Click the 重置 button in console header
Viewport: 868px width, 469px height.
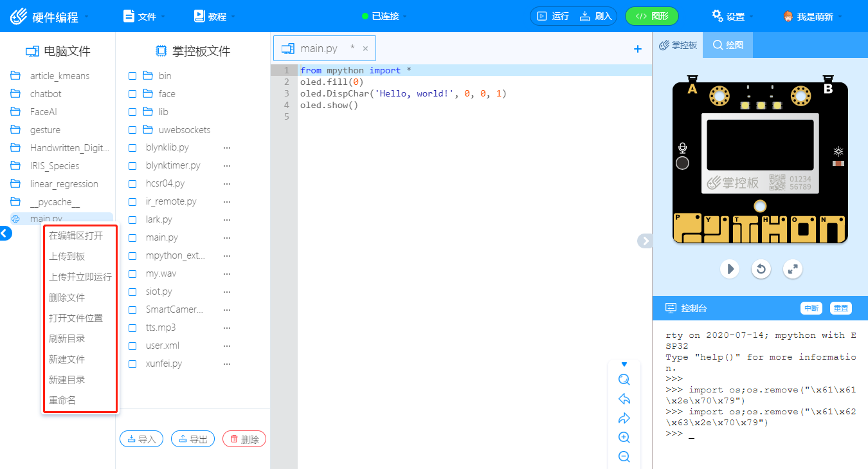click(x=840, y=308)
